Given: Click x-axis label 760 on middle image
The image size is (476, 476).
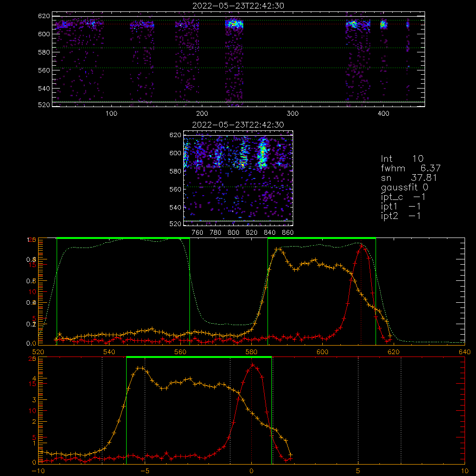Looking at the screenshot, I should 198,233.
